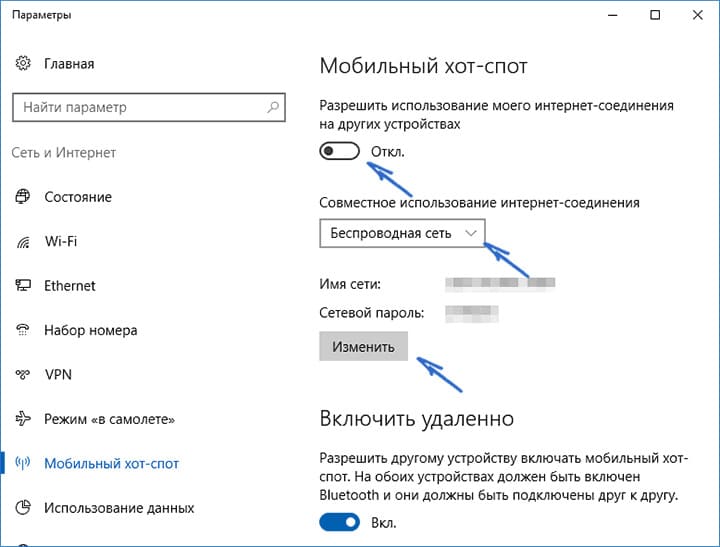Click the data usage pie icon
Viewport: 720px width, 547px height.
coord(23,508)
